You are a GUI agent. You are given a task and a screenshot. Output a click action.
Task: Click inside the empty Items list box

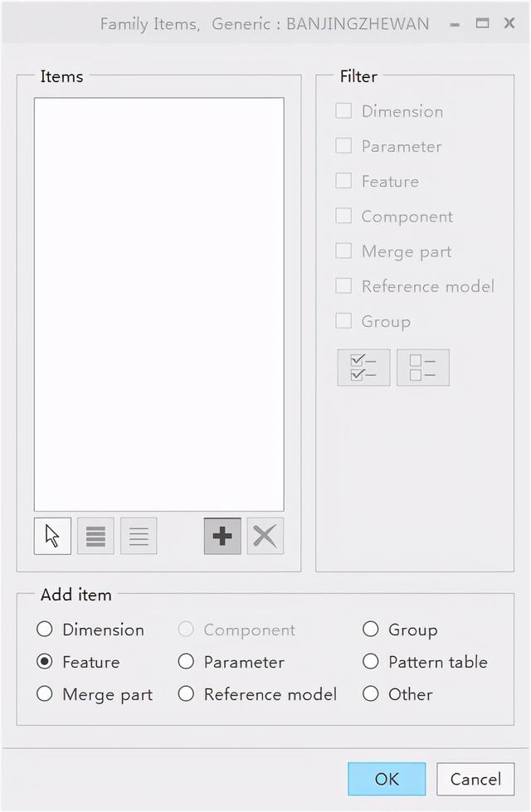coord(158,304)
